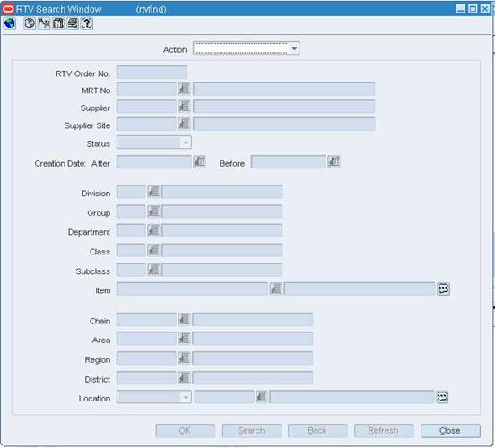
Task: Open the Supplier Site list of values
Action: (x=184, y=124)
